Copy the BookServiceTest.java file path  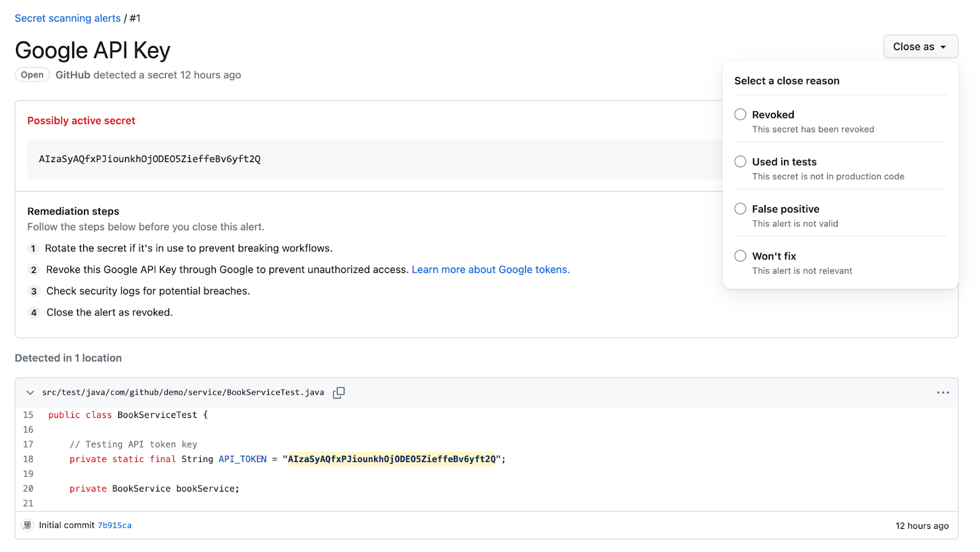click(x=339, y=393)
